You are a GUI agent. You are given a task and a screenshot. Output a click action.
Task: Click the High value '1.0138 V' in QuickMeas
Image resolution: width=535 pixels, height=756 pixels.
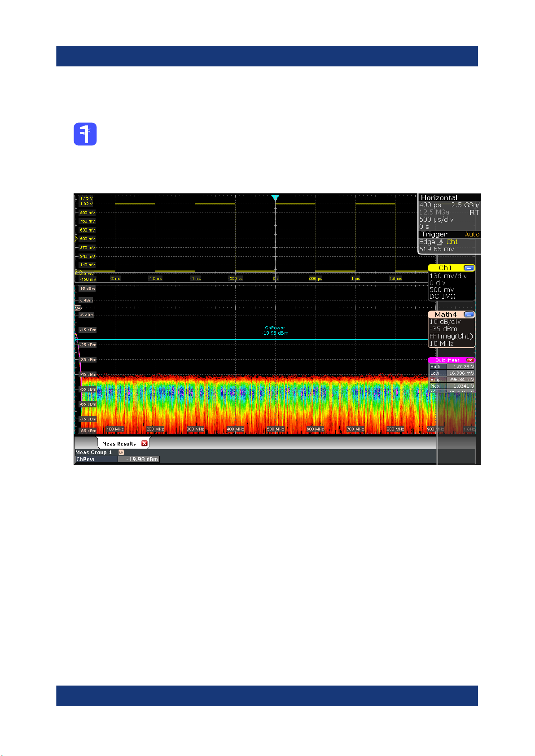pyautogui.click(x=461, y=367)
